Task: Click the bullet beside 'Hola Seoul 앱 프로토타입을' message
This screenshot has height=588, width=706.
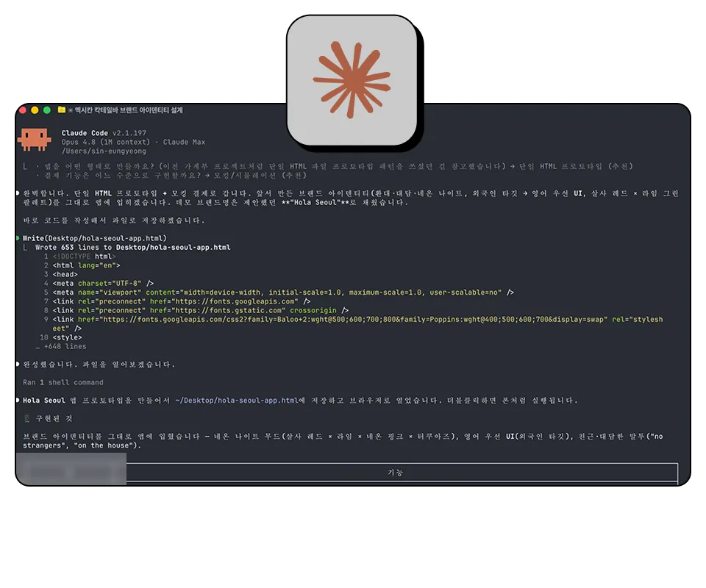Action: [18, 400]
